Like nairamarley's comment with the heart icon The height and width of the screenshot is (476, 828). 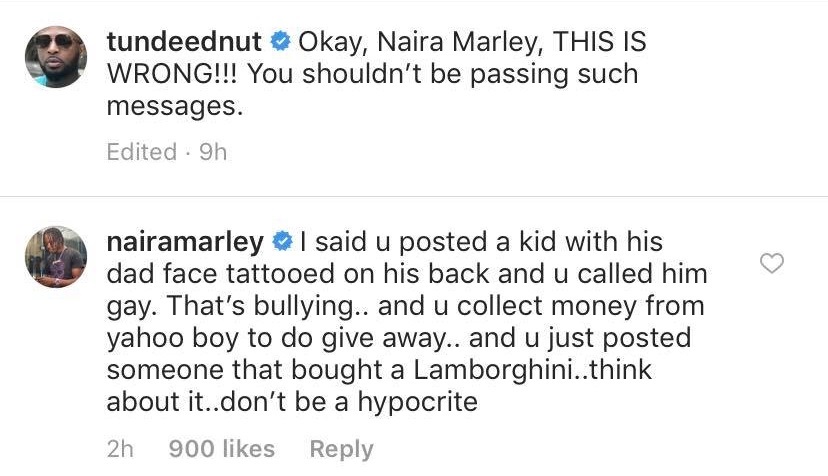click(x=772, y=264)
